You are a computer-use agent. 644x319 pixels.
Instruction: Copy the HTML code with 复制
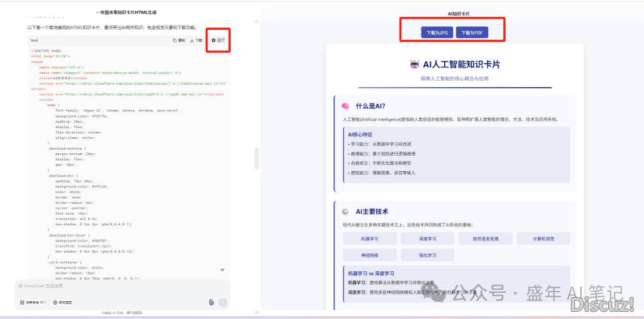click(x=179, y=40)
